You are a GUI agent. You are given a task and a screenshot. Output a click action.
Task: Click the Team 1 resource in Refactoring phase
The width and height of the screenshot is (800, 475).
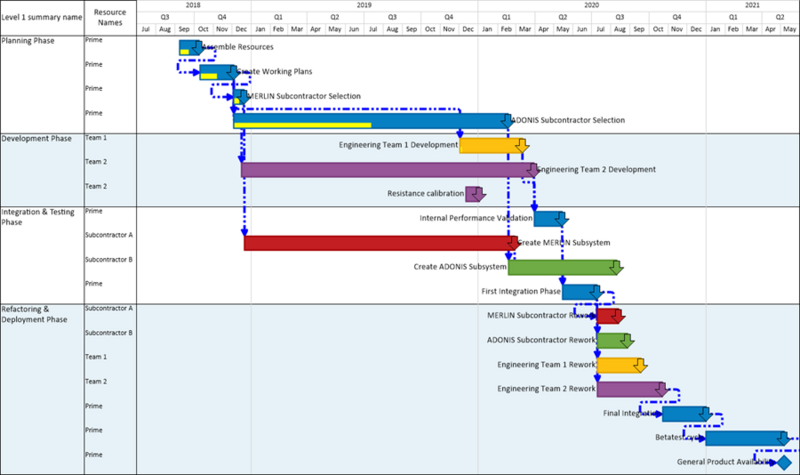96,357
